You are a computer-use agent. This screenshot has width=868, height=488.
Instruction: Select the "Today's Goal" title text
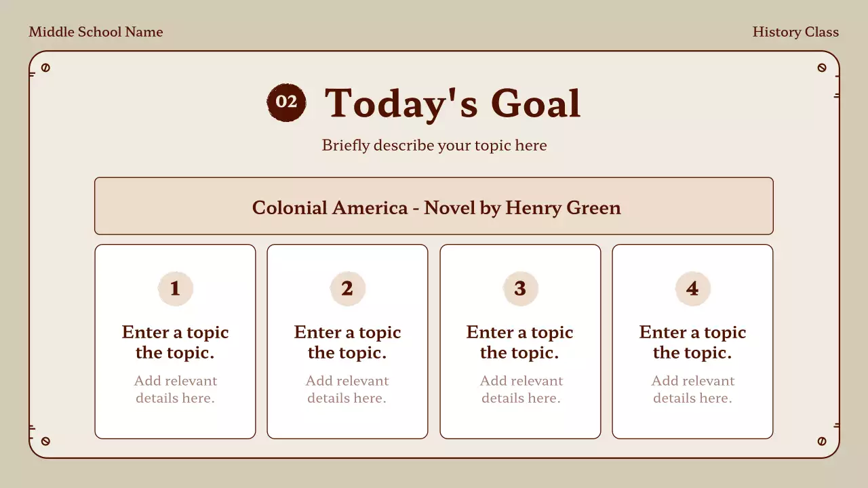[x=452, y=103]
